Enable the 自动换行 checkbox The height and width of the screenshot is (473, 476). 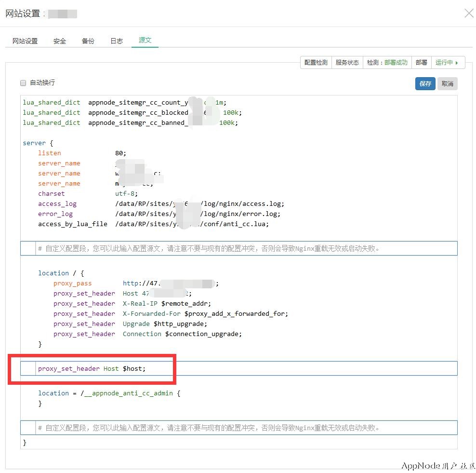click(23, 83)
